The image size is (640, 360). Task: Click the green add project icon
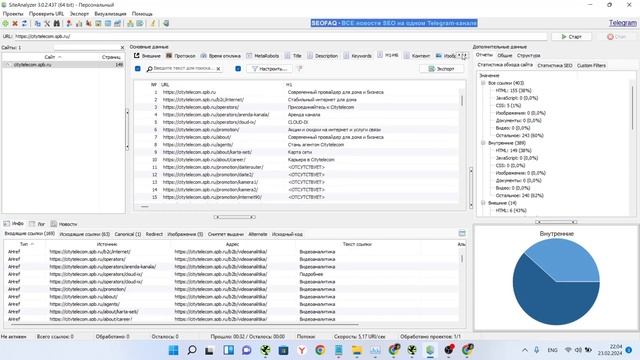coord(5,24)
